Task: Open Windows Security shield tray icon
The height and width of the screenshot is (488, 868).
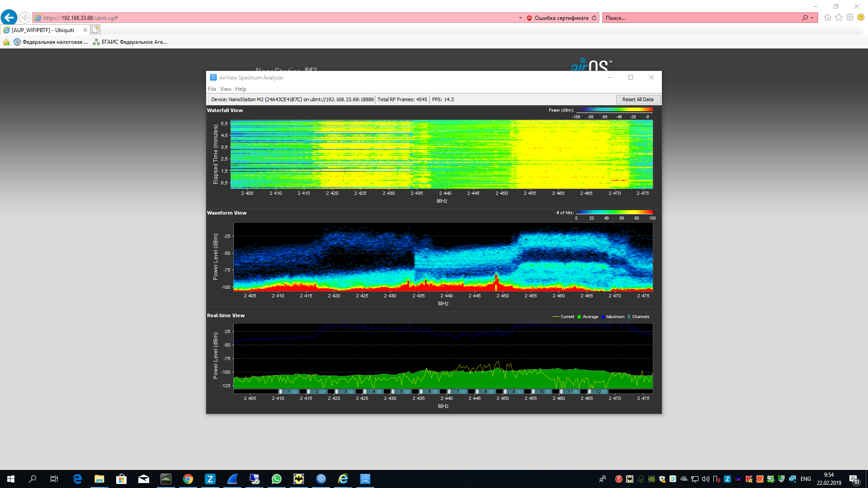Action: click(662, 479)
